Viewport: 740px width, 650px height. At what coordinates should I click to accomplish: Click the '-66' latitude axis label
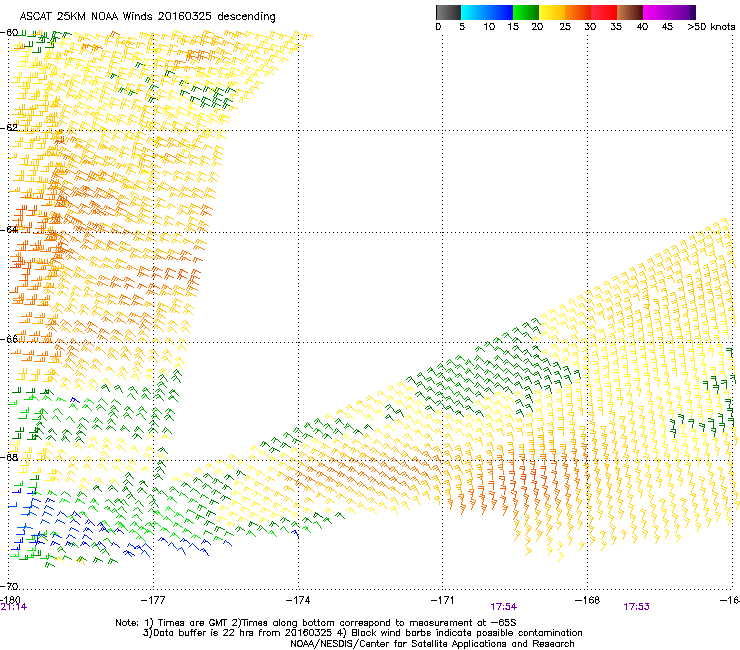tap(9, 339)
